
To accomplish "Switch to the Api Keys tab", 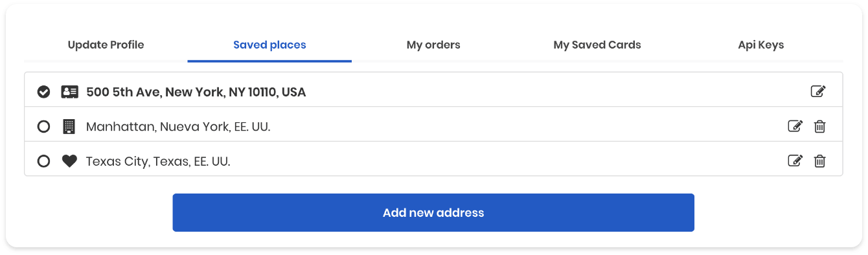I will pos(761,45).
